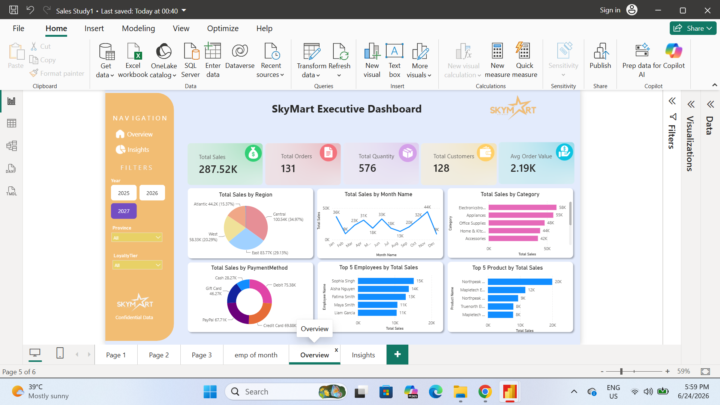Expand the Visualizations pane
Screen dimensions: 720x405
pyautogui.click(x=691, y=104)
